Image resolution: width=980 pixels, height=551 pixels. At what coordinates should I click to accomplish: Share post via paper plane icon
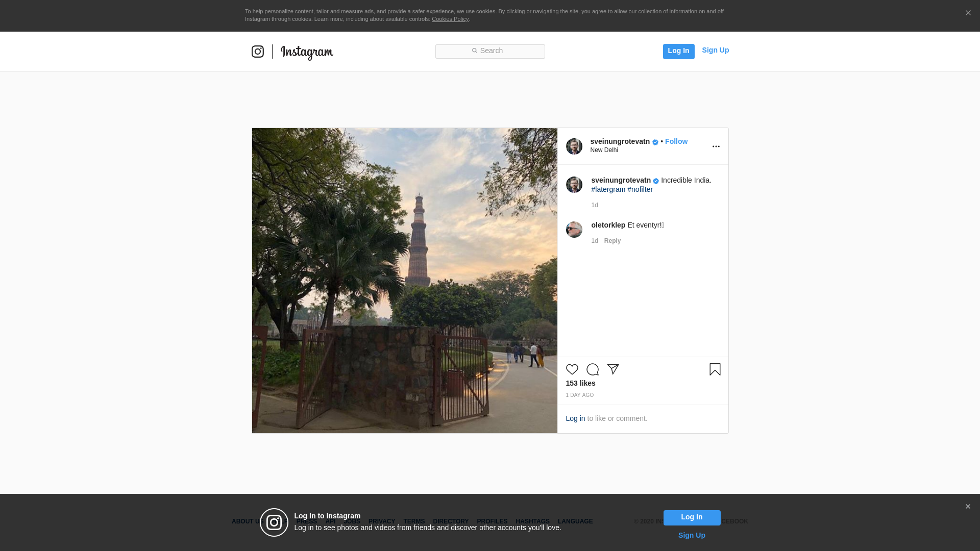click(613, 369)
